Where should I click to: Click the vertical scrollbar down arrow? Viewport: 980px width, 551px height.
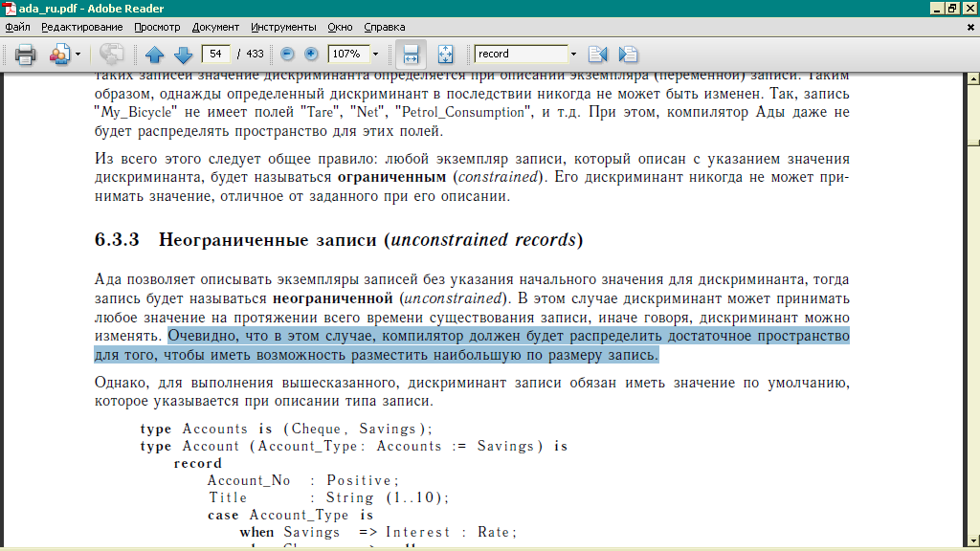tap(971, 540)
